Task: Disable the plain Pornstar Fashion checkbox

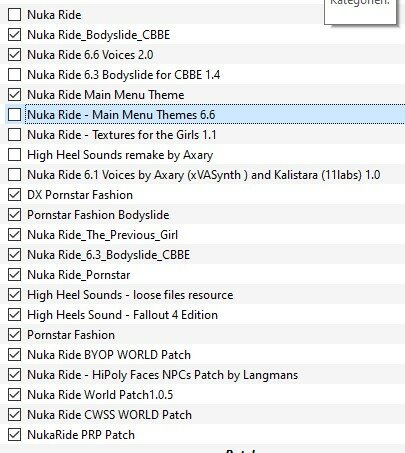Action: (14, 335)
